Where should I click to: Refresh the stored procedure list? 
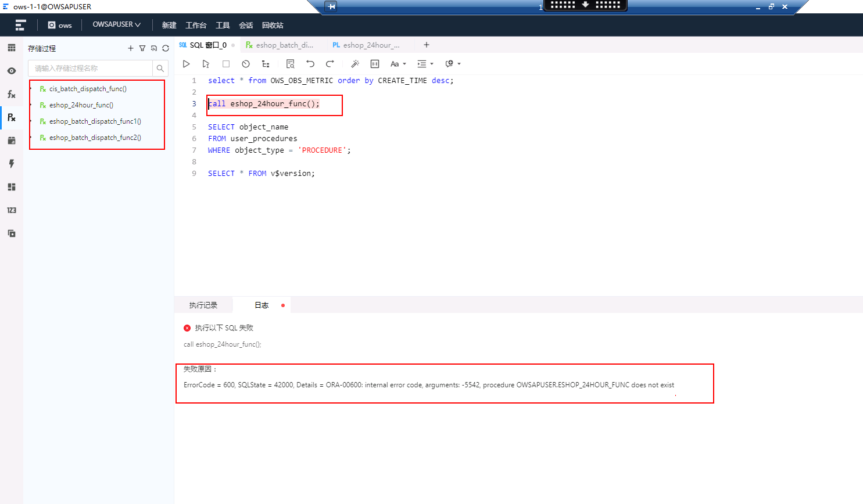point(166,48)
